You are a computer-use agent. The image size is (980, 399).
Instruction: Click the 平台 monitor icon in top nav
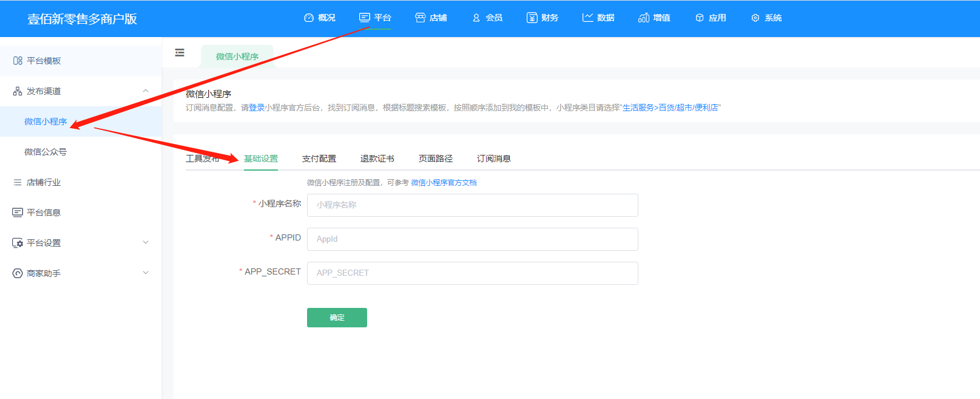[x=365, y=18]
